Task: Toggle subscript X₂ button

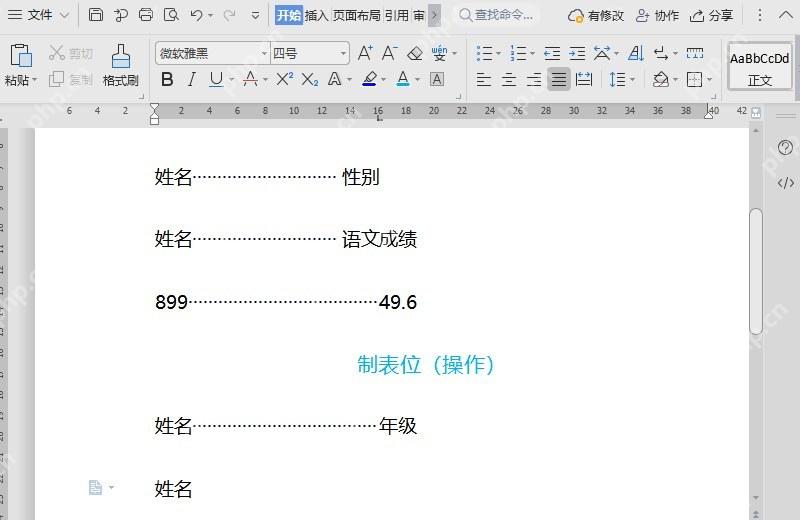Action: point(310,79)
